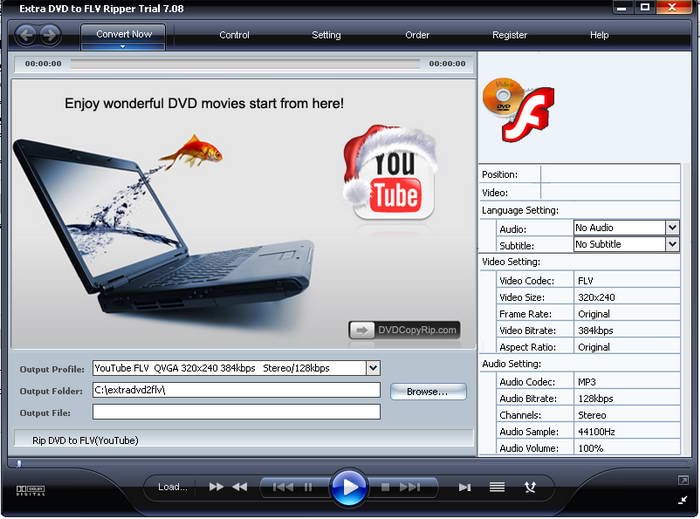Maximize the Extra DVD to FLV Ripper window
Screen dimensions: 700x519
tap(645, 8)
